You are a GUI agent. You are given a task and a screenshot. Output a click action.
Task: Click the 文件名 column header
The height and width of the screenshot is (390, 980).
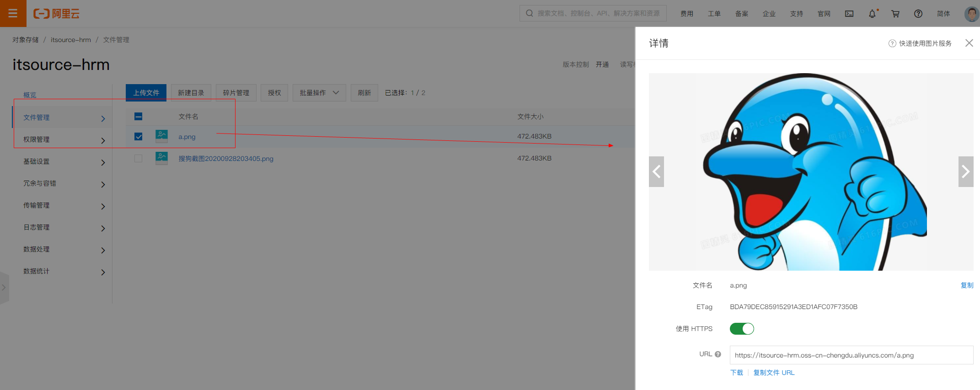(x=188, y=117)
